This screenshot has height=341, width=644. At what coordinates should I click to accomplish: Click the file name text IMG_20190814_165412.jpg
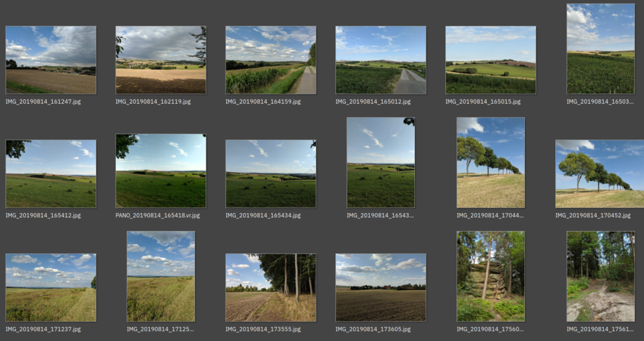tap(43, 215)
